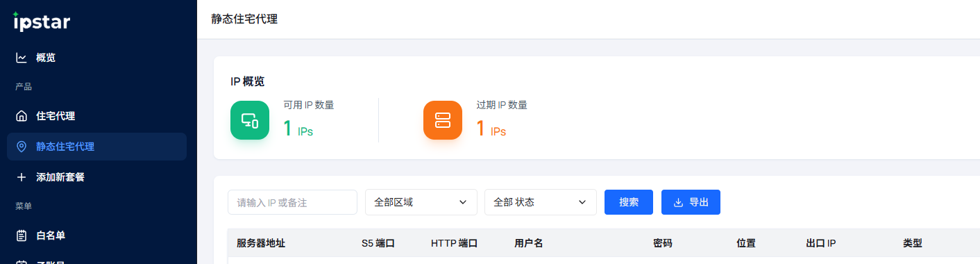
Task: Open 添加新套餐 menu entry
Action: tap(96, 177)
